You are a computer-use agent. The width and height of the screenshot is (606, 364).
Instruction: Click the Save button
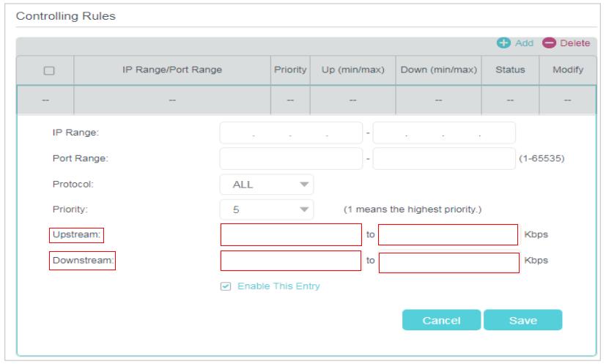click(523, 320)
